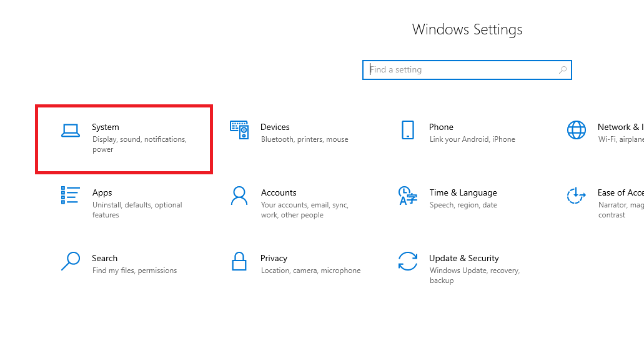This screenshot has width=644, height=353.
Task: Open the Ease of Access title
Action: pos(621,192)
